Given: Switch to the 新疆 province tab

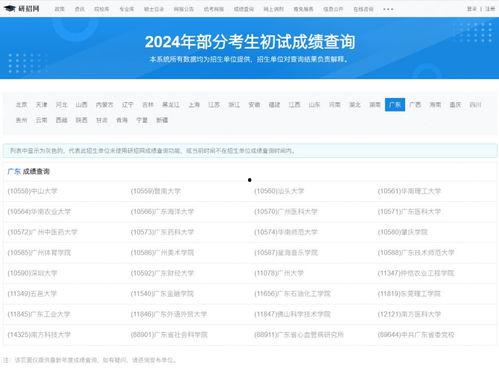Looking at the screenshot, I should pos(162,120).
